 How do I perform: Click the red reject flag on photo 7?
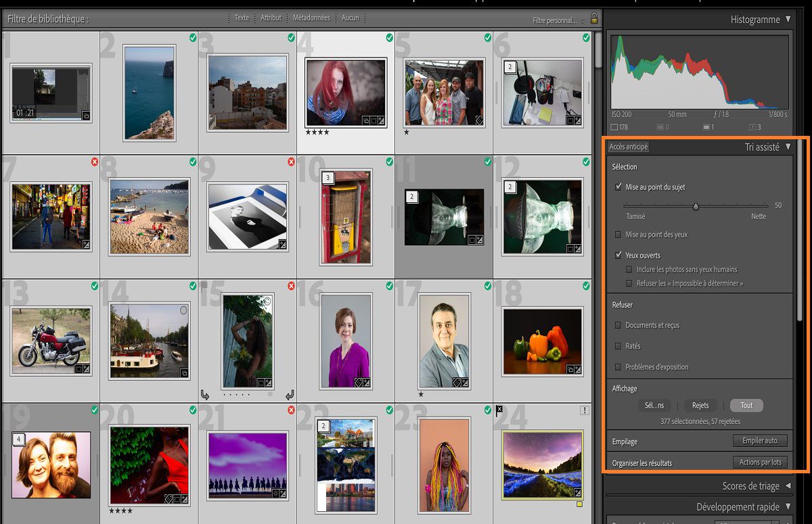pos(93,163)
